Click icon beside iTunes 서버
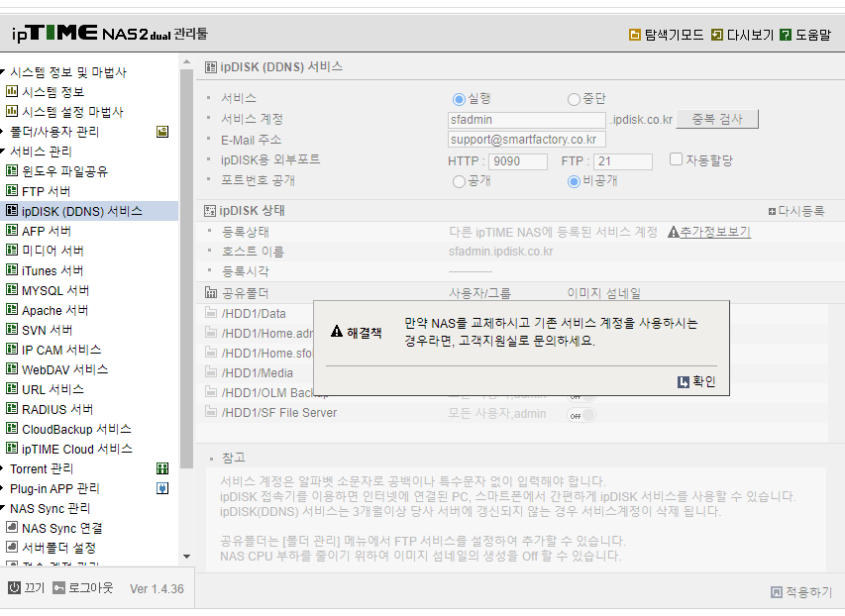 tap(11, 270)
